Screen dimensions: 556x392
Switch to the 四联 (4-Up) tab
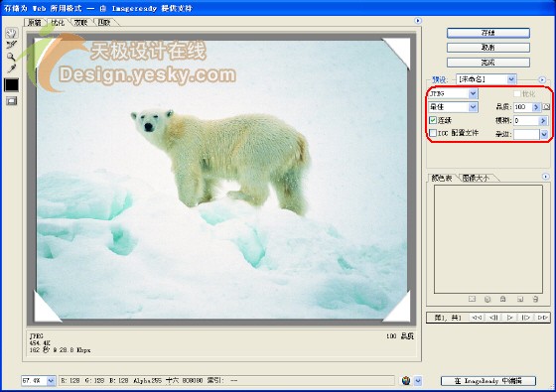coord(104,22)
